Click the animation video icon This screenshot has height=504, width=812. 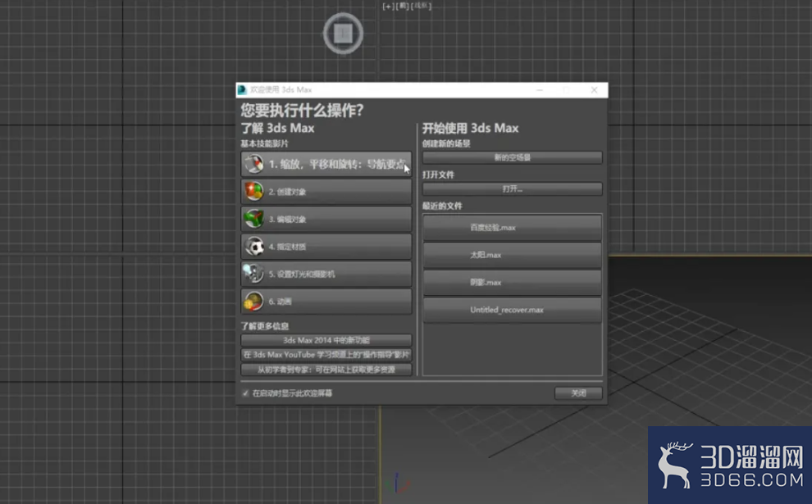(x=253, y=301)
